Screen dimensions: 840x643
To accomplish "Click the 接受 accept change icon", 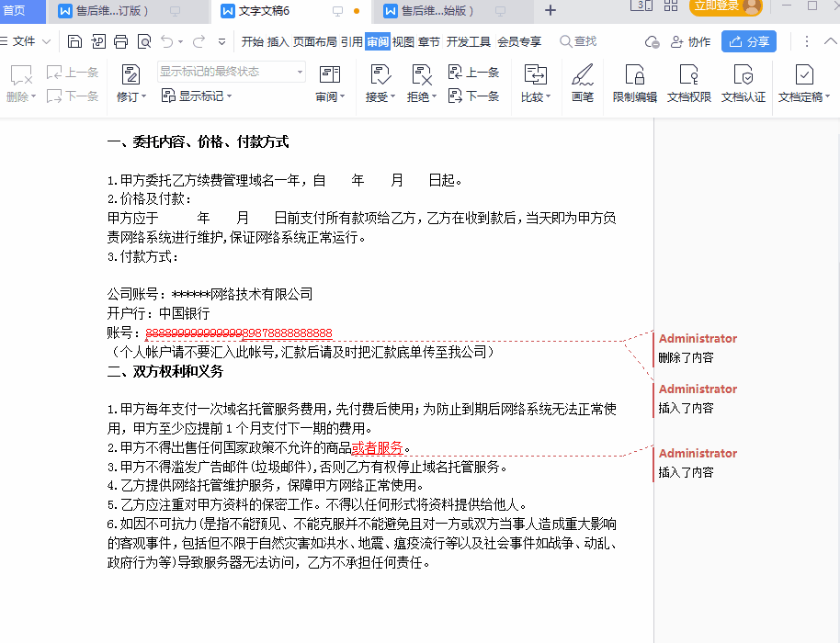I will [380, 75].
